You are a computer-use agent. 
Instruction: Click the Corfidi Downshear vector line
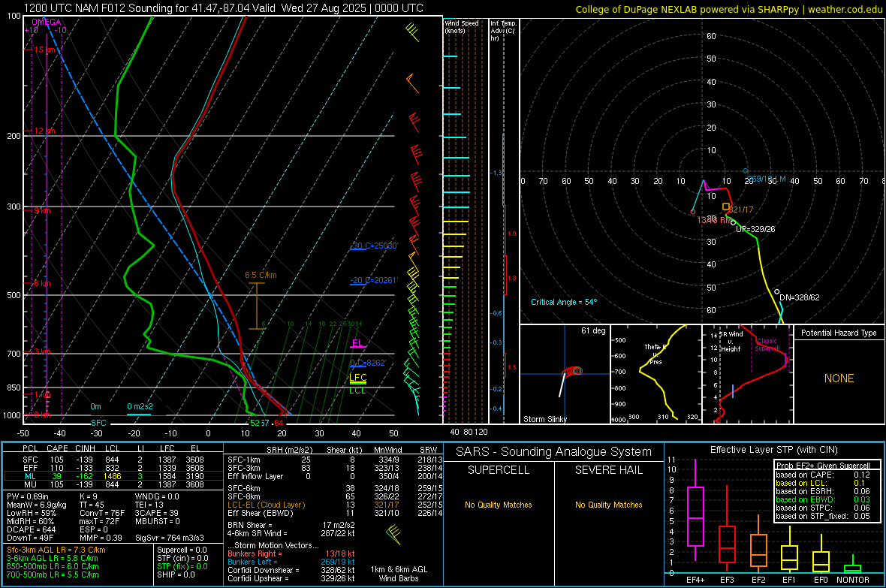[291, 570]
